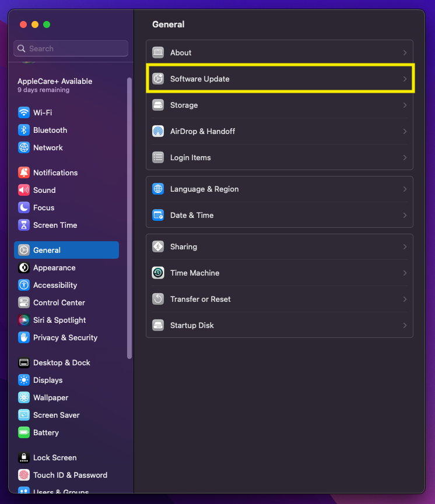Click the Transfer or Reset icon
This screenshot has width=435, height=504.
click(x=158, y=299)
